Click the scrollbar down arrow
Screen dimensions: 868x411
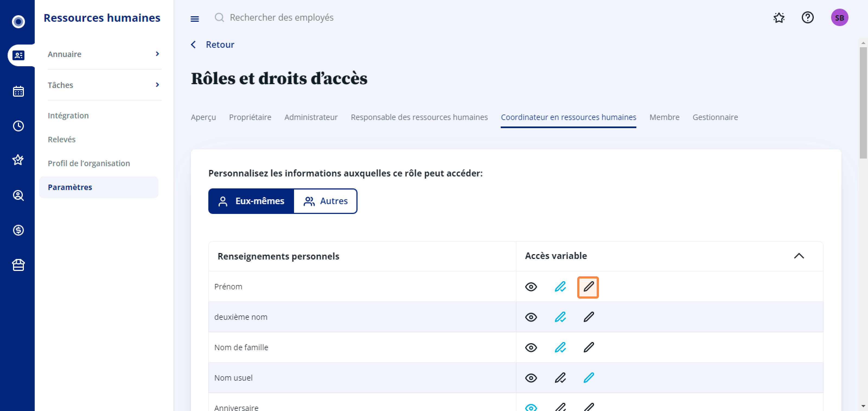pos(863,406)
